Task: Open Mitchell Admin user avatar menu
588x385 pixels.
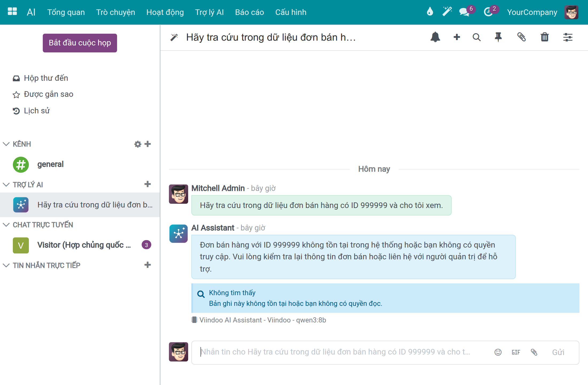Action: point(571,12)
